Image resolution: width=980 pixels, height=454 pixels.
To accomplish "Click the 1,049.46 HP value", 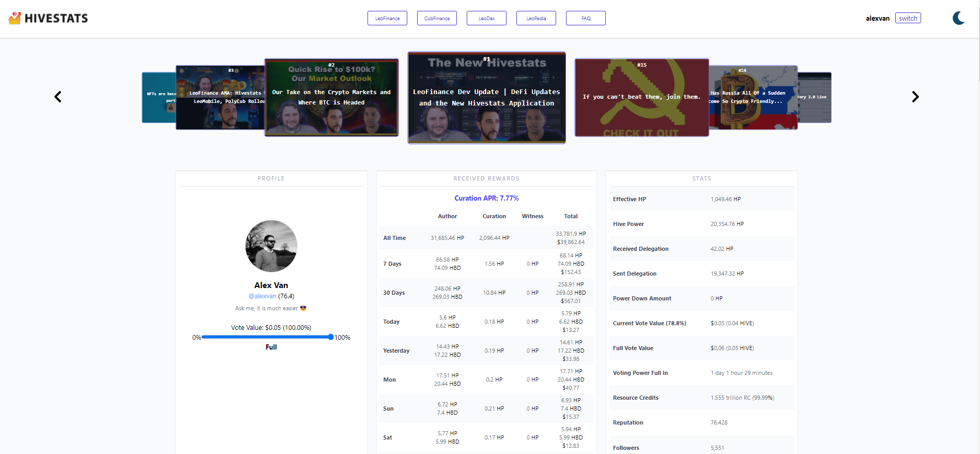I will (x=726, y=199).
